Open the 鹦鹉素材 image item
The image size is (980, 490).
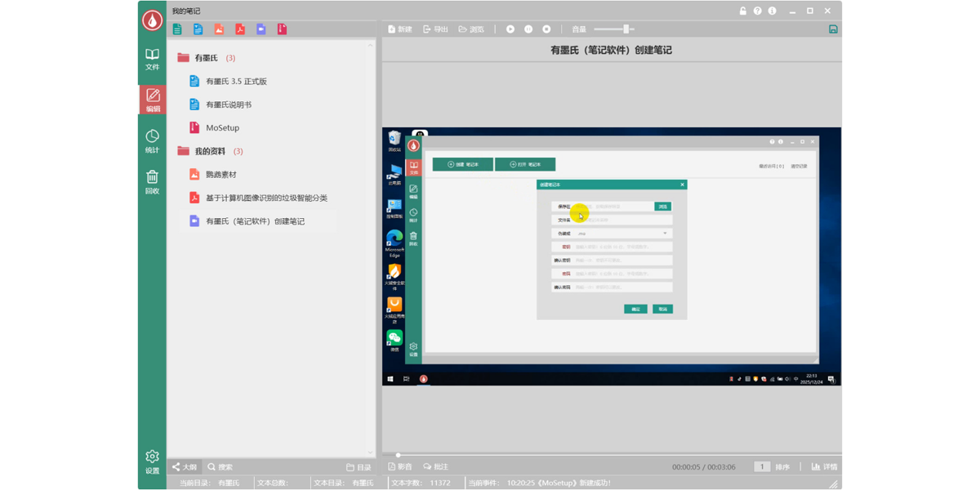coord(220,175)
